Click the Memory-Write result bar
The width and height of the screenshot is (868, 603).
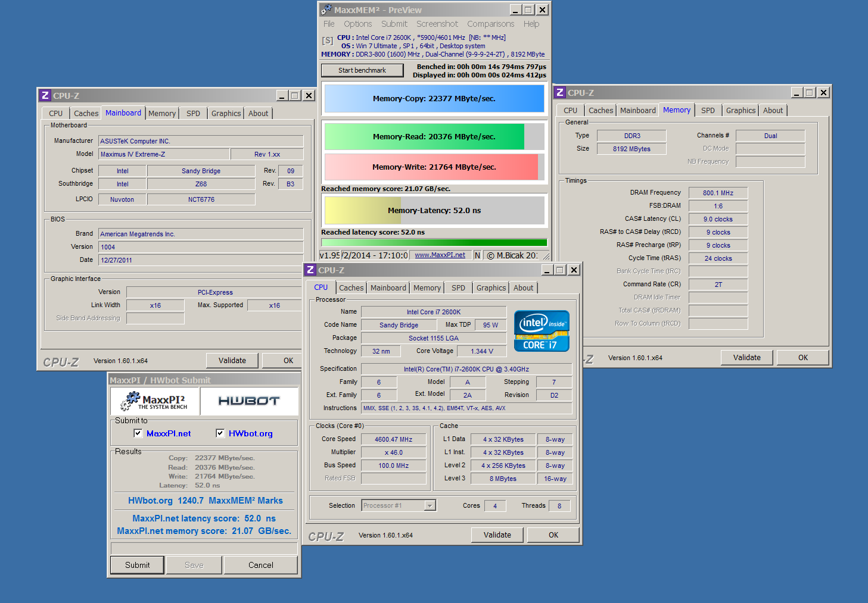point(434,167)
